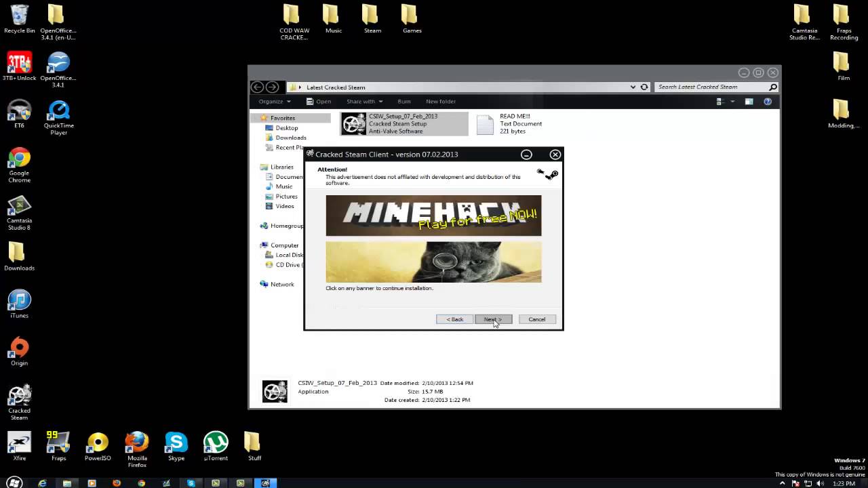
Task: Select the Steam folder on desktop
Action: click(x=372, y=19)
